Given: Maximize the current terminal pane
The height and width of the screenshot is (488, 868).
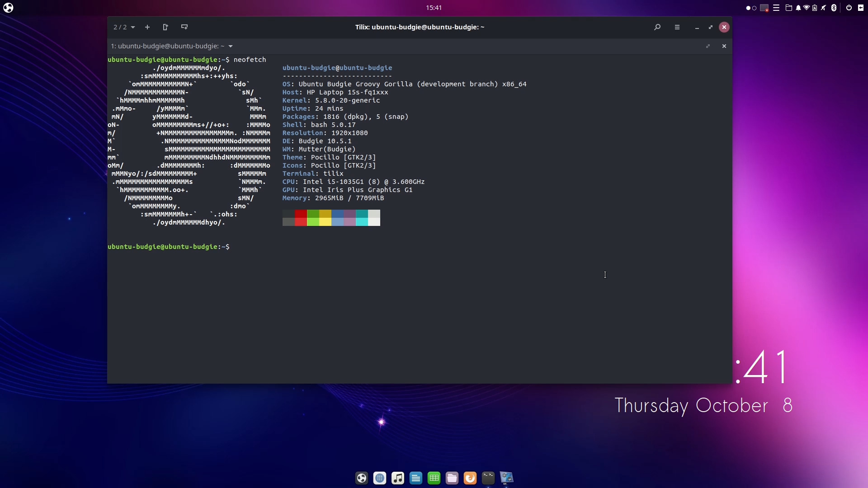Looking at the screenshot, I should point(708,46).
